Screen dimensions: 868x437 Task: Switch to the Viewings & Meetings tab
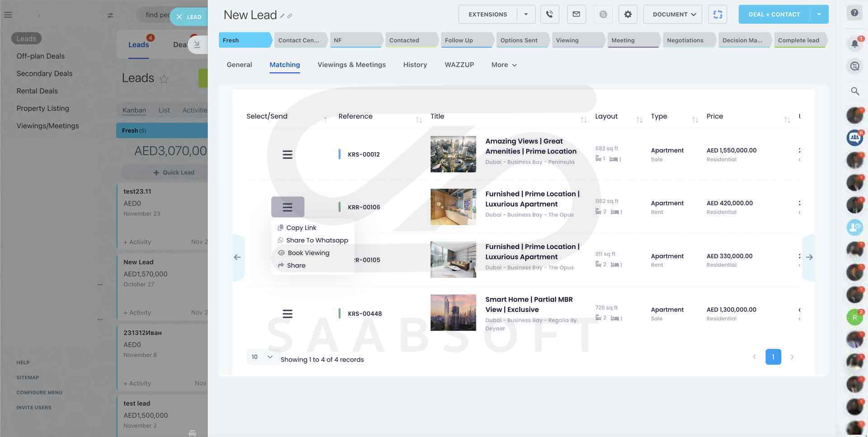(351, 65)
